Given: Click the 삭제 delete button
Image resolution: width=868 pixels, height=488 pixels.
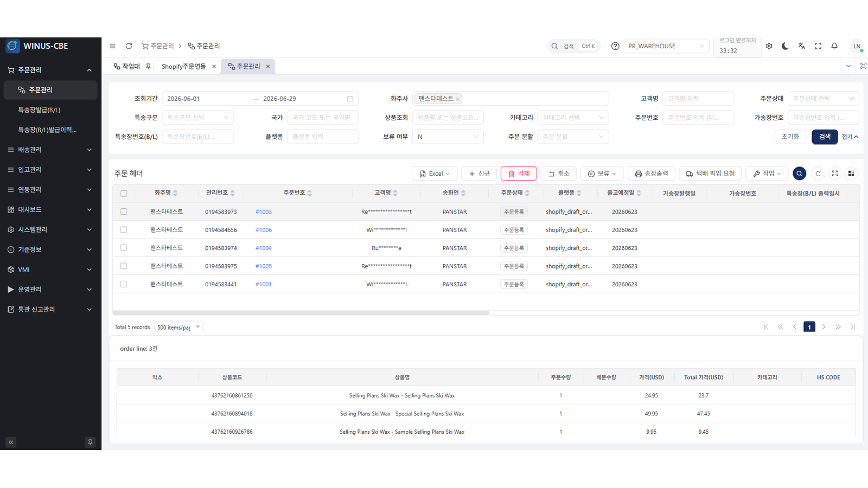Looking at the screenshot, I should click(x=519, y=174).
